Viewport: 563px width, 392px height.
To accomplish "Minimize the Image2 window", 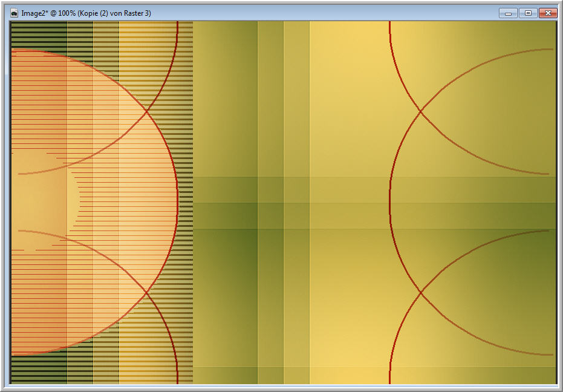I will [x=508, y=13].
